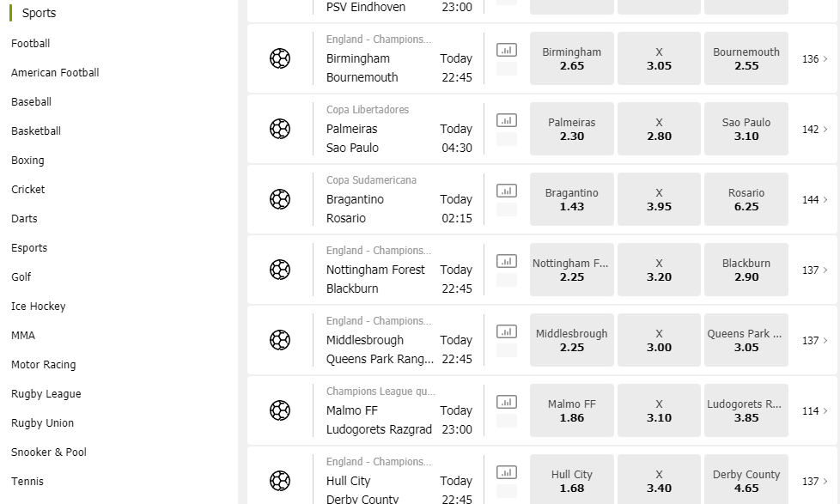Open Football in sports sidebar

coord(31,44)
